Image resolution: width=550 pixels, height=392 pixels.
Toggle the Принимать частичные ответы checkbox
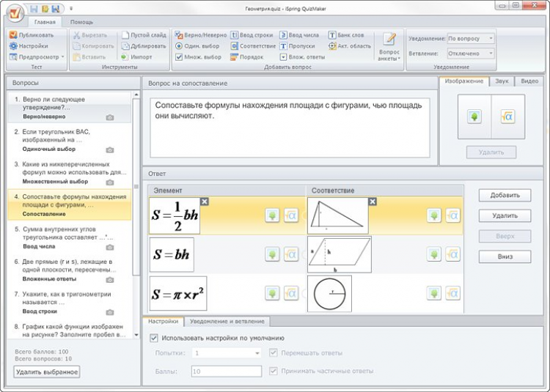point(274,371)
